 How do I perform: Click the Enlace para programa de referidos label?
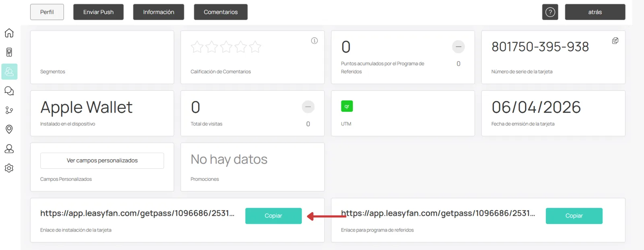coord(377,230)
